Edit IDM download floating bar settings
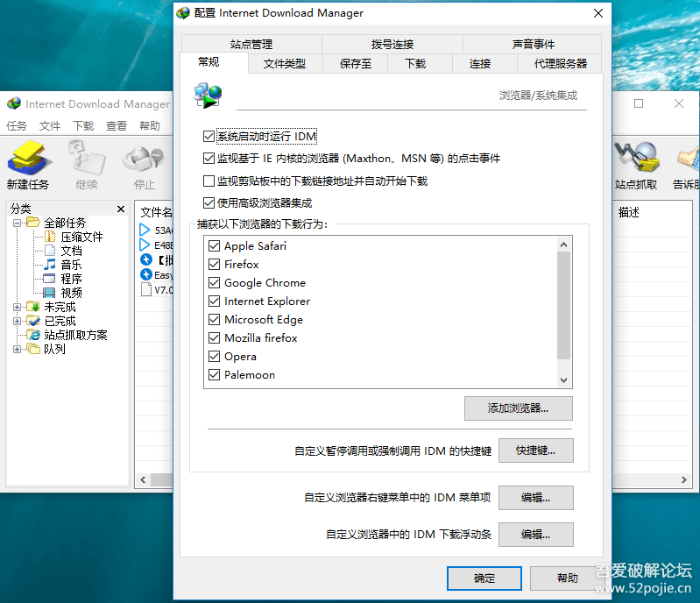The image size is (700, 603). (535, 535)
